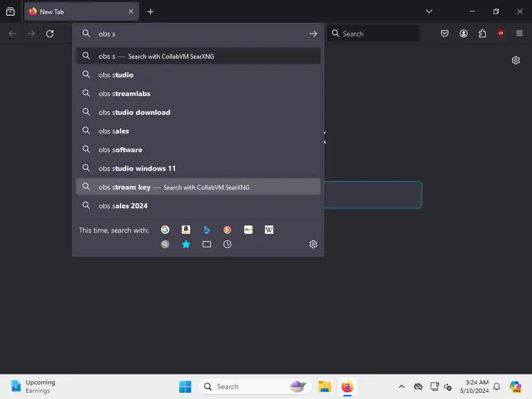This screenshot has width=532, height=399.
Task: Close the New Tab tab
Action: [x=131, y=11]
